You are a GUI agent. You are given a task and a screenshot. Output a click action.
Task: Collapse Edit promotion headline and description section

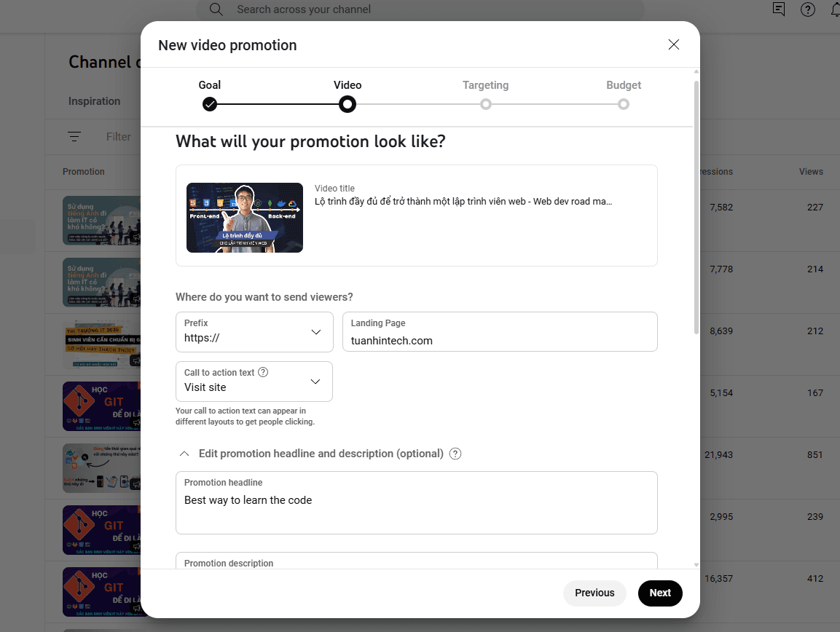[184, 454]
